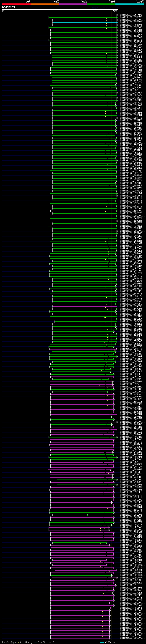Click the green ~80% identity legend bar
Image resolution: width=146 pixels, height=644 pixels.
pyautogui.click(x=101, y=4)
